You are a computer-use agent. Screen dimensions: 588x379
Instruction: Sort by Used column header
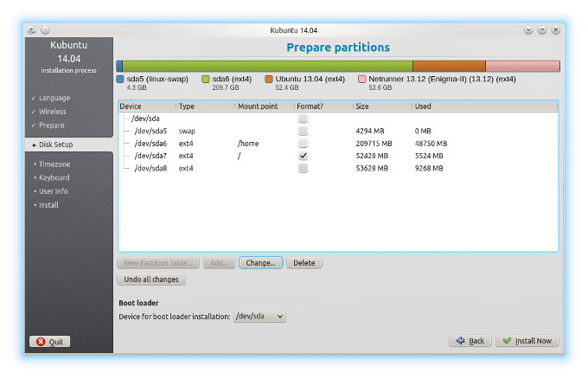pyautogui.click(x=484, y=106)
